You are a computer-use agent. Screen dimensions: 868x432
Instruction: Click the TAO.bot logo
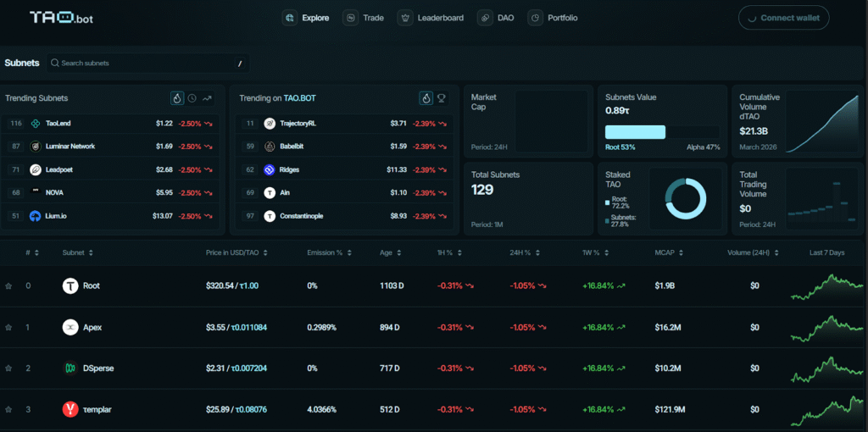63,17
